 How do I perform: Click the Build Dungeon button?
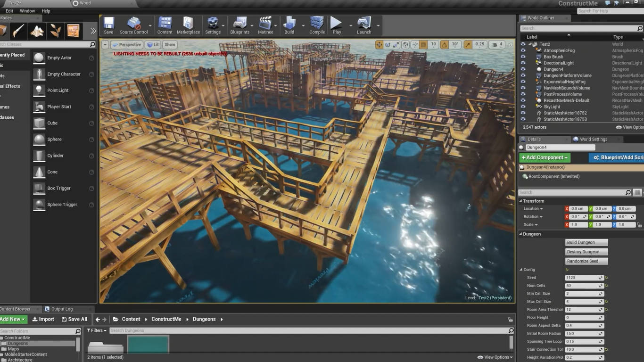pos(586,242)
